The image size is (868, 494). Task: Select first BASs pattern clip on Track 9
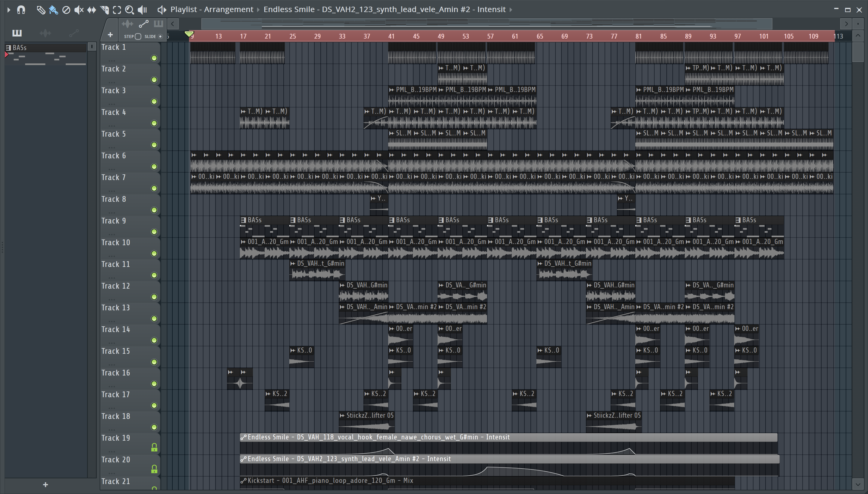[x=265, y=227]
